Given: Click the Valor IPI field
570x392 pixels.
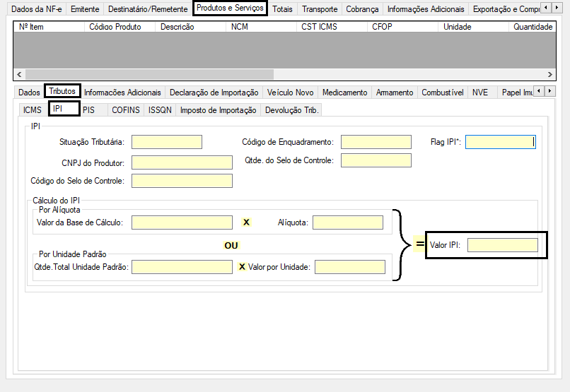Looking at the screenshot, I should [x=503, y=245].
